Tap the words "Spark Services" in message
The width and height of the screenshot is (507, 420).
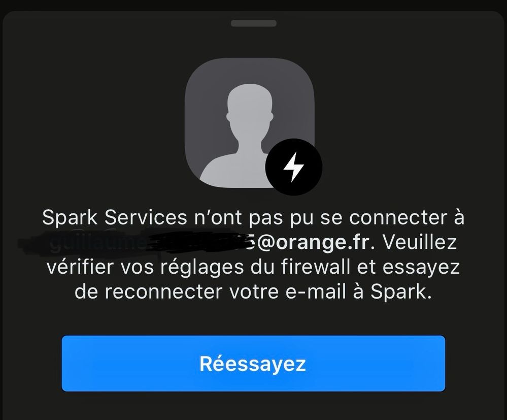(115, 217)
